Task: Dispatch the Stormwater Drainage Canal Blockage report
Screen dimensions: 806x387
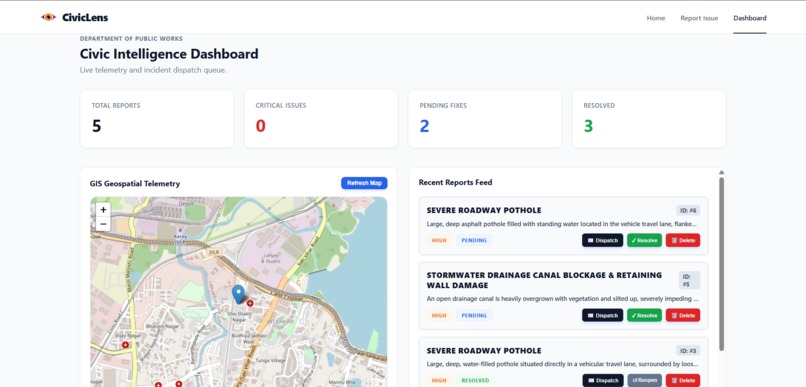Action: coord(602,315)
